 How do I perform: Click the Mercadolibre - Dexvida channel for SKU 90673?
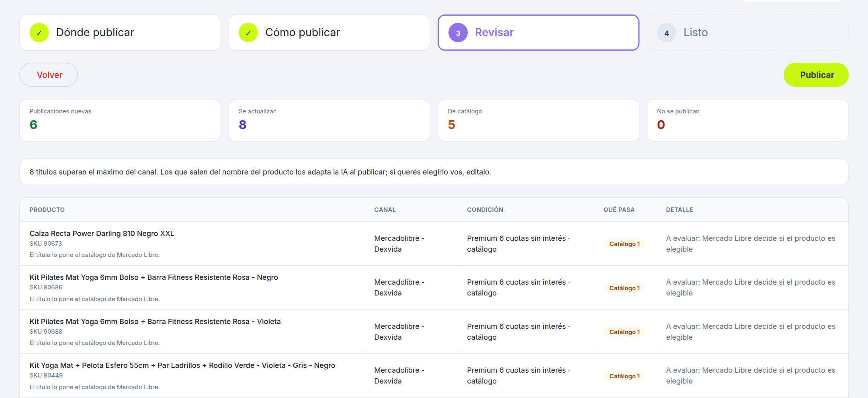click(399, 244)
